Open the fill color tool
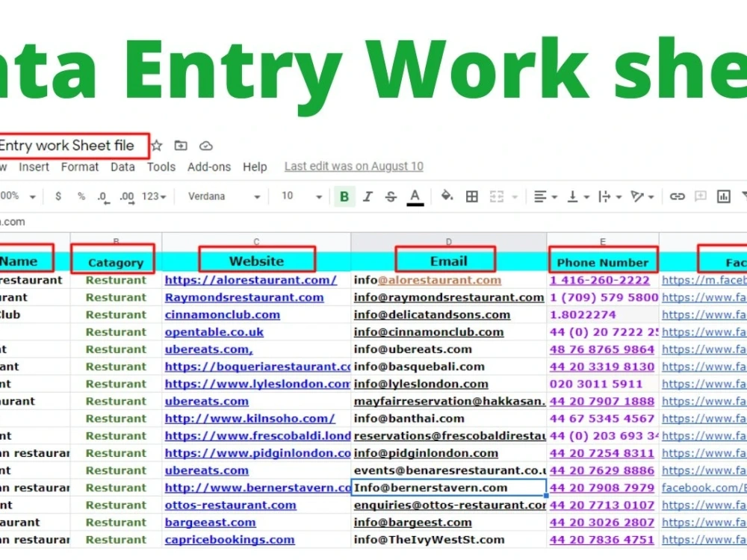The image size is (747, 560). pyautogui.click(x=446, y=196)
